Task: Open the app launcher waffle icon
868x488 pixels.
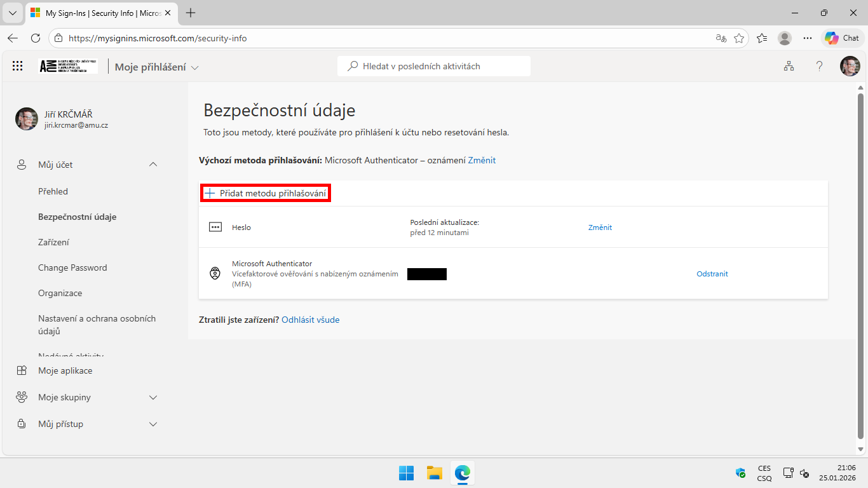Action: click(17, 65)
